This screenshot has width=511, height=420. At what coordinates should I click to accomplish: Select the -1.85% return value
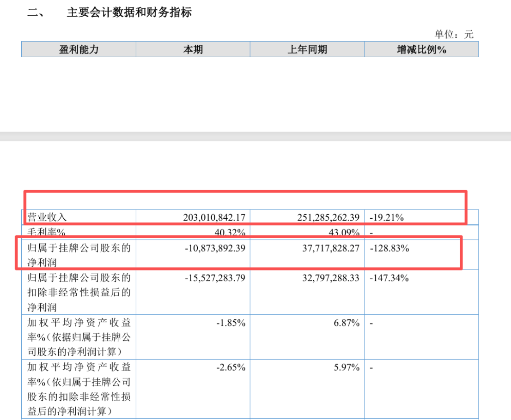pos(231,323)
